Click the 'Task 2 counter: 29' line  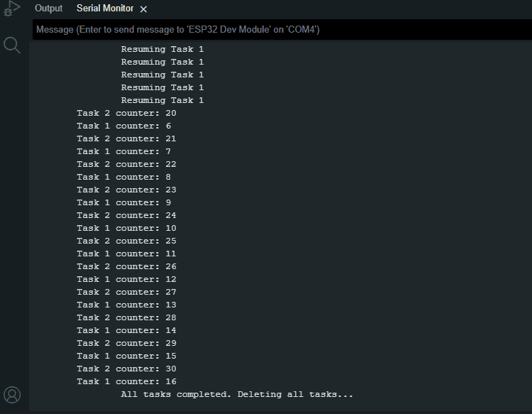coord(126,344)
